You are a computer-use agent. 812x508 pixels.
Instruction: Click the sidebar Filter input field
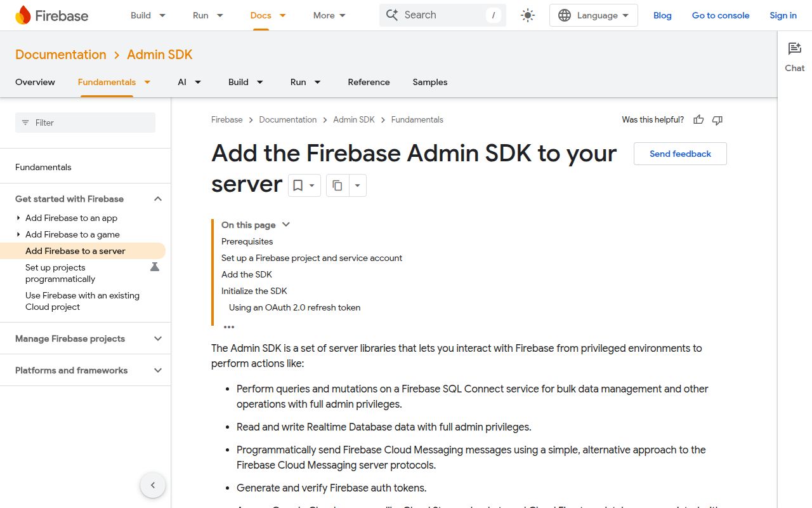tap(85, 123)
